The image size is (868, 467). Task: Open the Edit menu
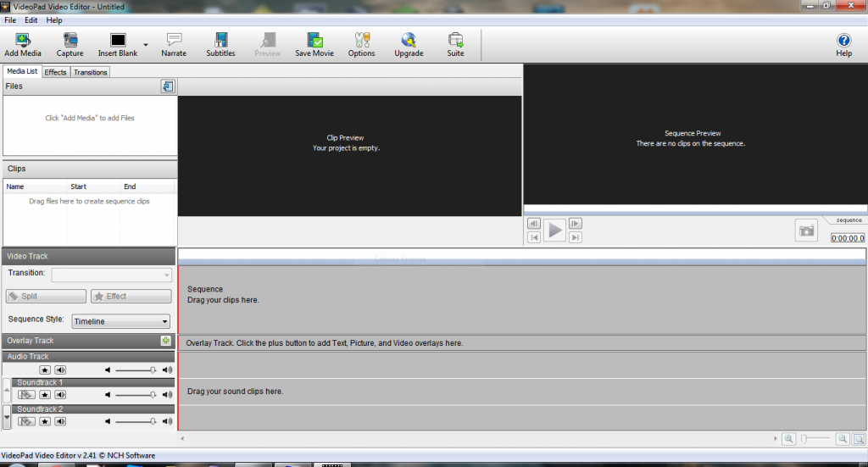tap(31, 20)
